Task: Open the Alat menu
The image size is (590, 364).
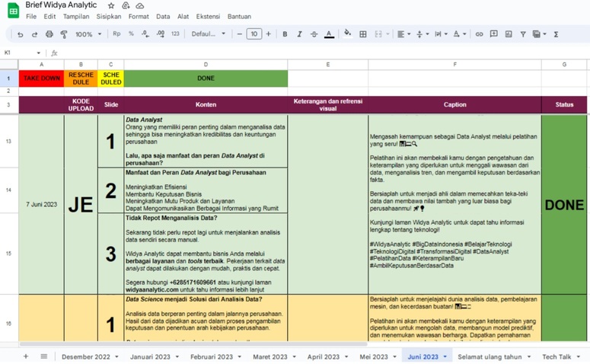Action: pyautogui.click(x=183, y=17)
